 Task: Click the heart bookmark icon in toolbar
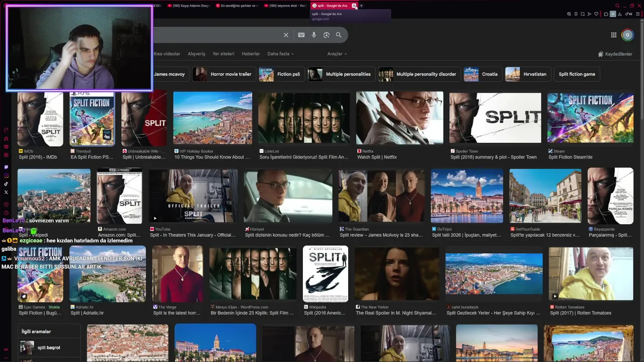tap(597, 14)
